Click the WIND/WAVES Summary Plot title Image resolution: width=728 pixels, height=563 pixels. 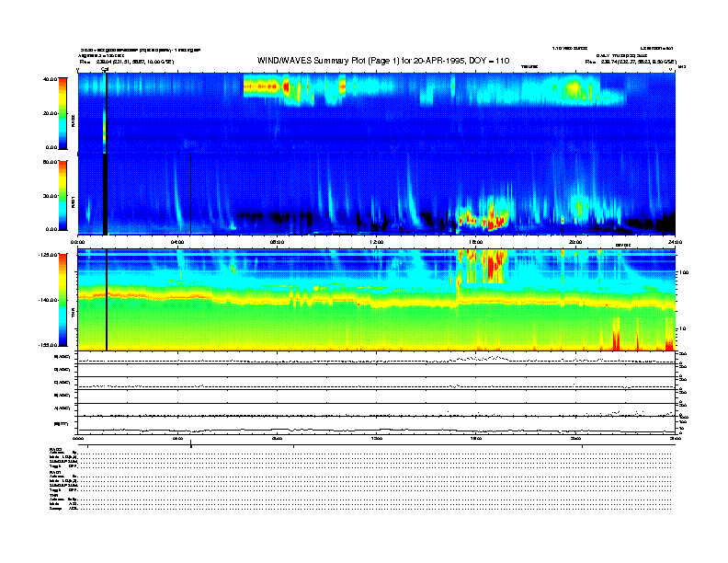coord(382,60)
